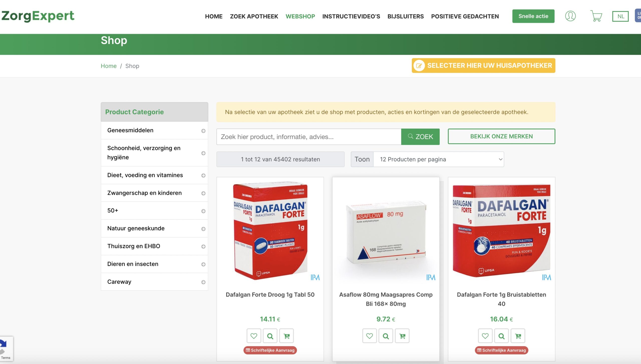641x364 pixels.
Task: Click the Snelle actie button
Action: click(533, 16)
